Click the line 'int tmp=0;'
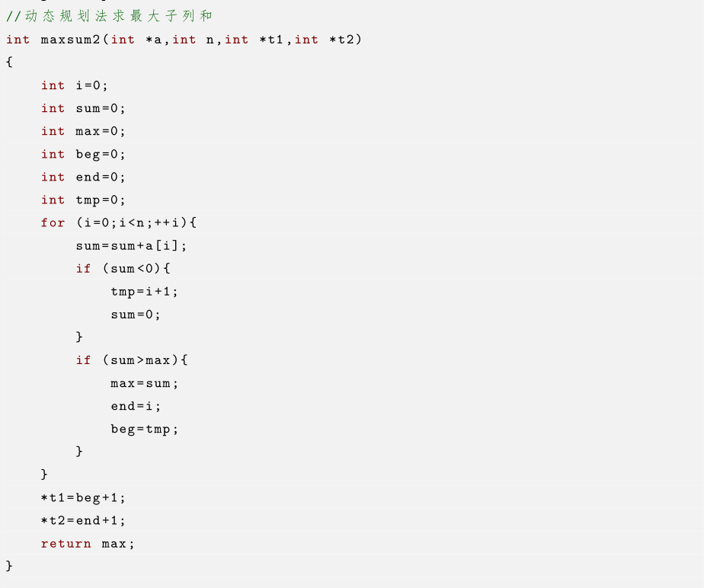 [83, 200]
